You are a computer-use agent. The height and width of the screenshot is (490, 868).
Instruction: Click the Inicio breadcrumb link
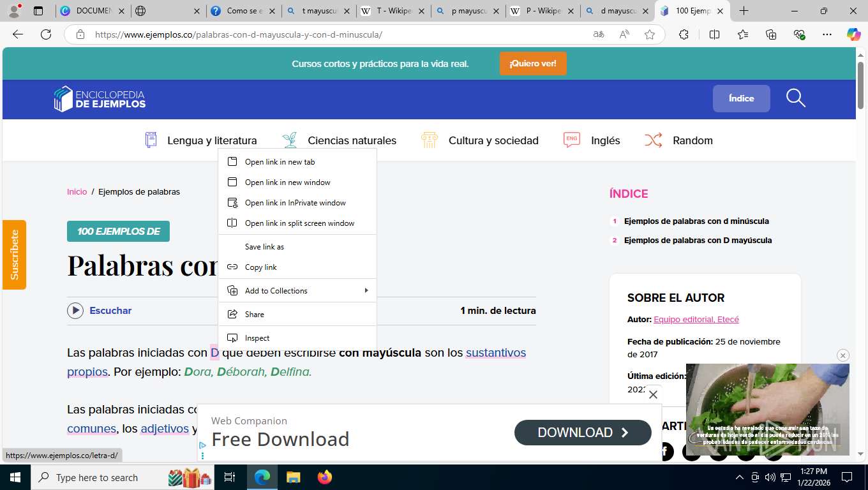77,191
